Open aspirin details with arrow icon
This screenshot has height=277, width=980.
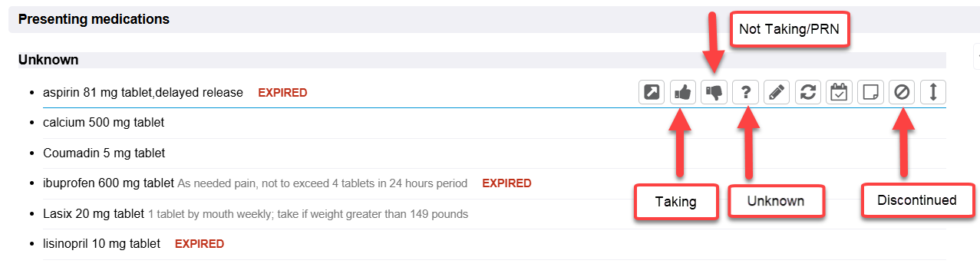pos(652,93)
